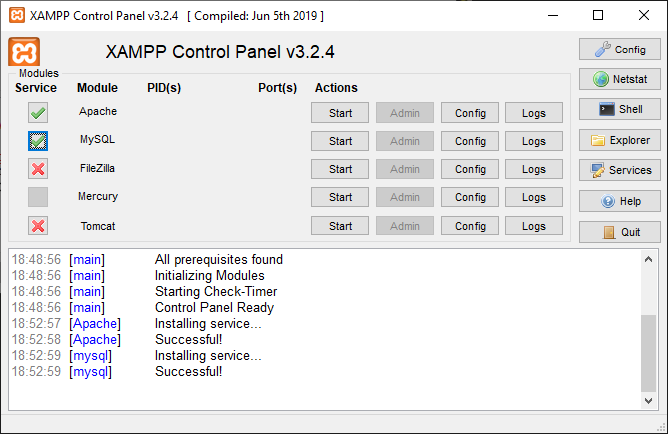Click the window resize grip
The height and width of the screenshot is (434, 668).
[662, 428]
